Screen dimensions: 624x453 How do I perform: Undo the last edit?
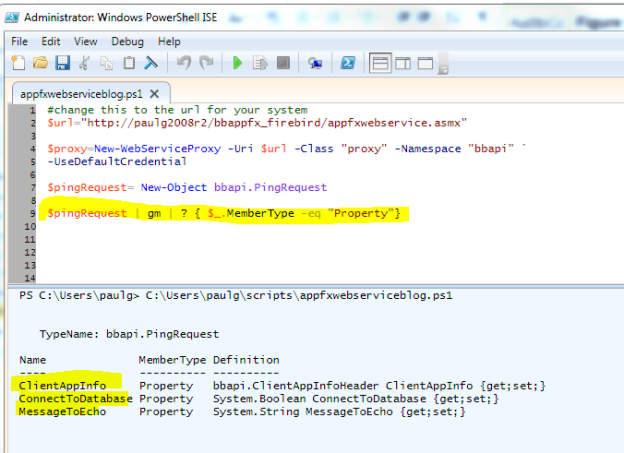pos(183,63)
